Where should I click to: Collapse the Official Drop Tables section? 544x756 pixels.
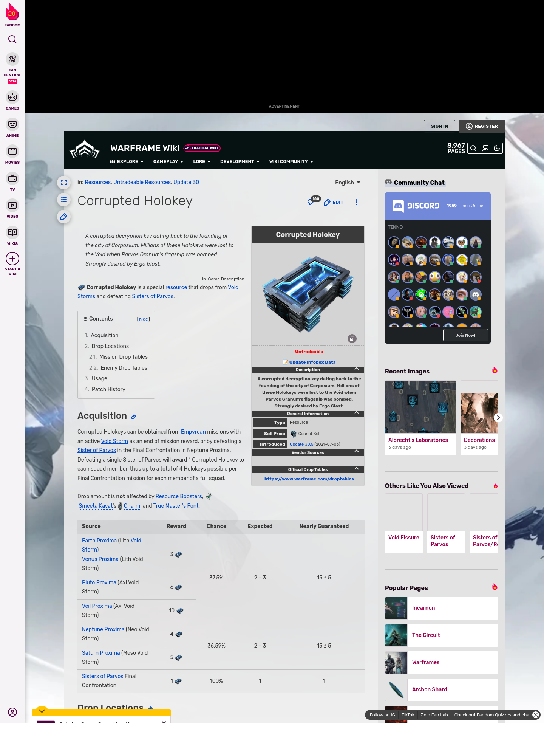pyautogui.click(x=357, y=469)
